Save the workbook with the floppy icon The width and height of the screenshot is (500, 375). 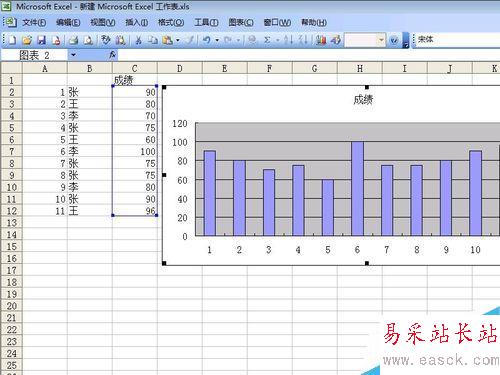[41, 40]
